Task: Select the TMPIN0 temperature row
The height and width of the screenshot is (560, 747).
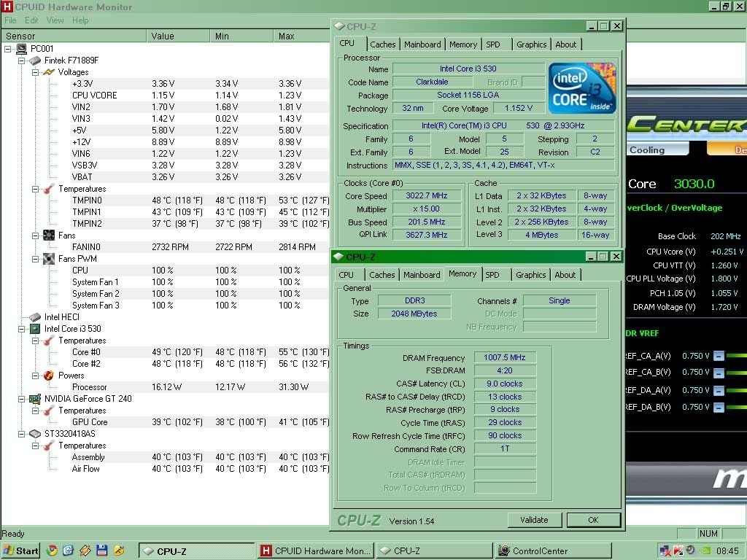Action: (200, 201)
